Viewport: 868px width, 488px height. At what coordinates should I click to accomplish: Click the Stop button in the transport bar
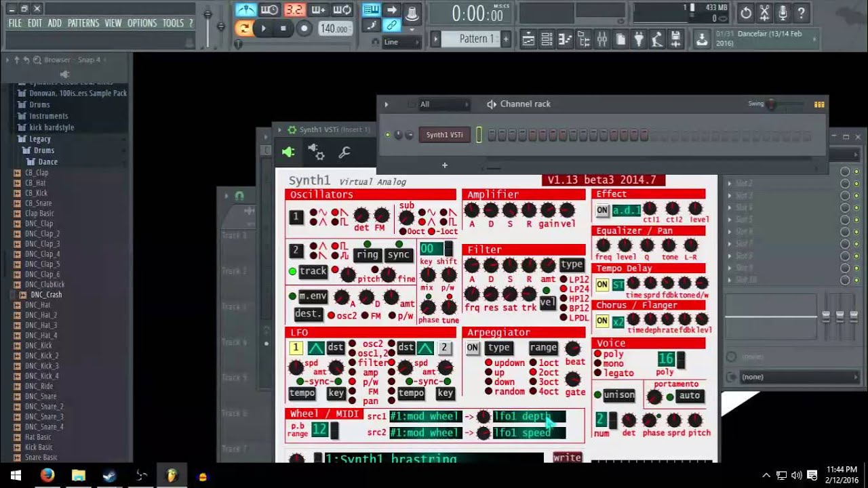point(283,28)
